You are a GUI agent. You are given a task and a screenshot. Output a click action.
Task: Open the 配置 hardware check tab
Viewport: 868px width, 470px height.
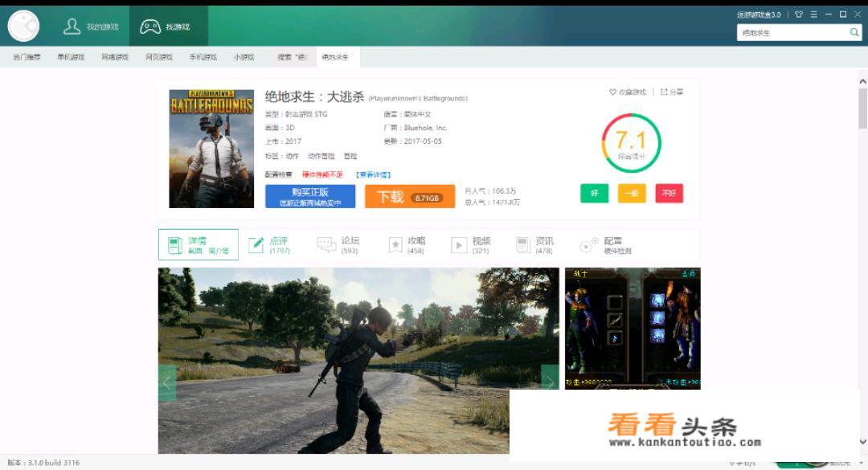pyautogui.click(x=605, y=245)
